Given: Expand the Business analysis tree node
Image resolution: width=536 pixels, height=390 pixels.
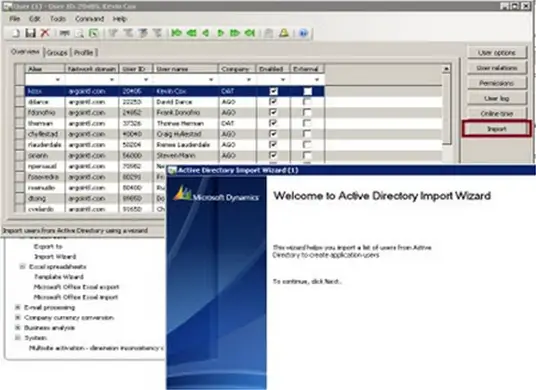Looking at the screenshot, I should (x=18, y=328).
